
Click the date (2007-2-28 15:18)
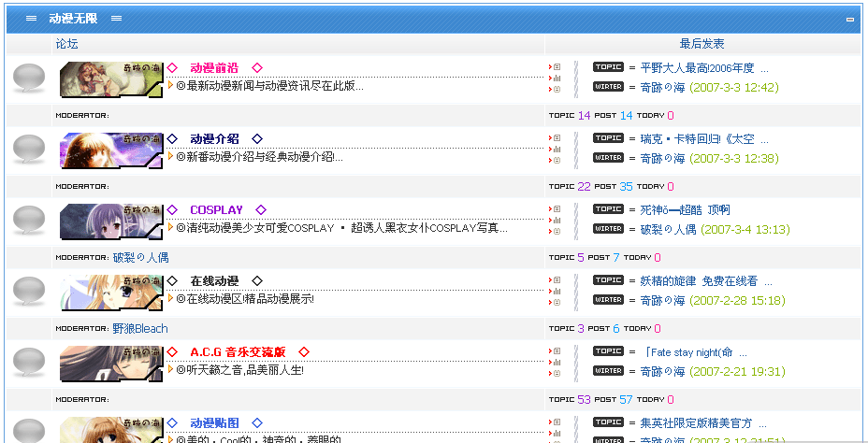(737, 300)
